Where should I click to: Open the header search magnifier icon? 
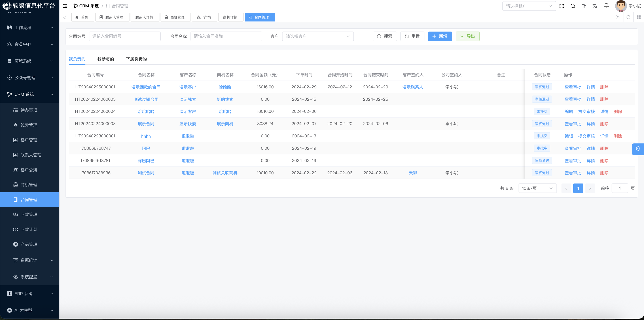[x=572, y=6]
